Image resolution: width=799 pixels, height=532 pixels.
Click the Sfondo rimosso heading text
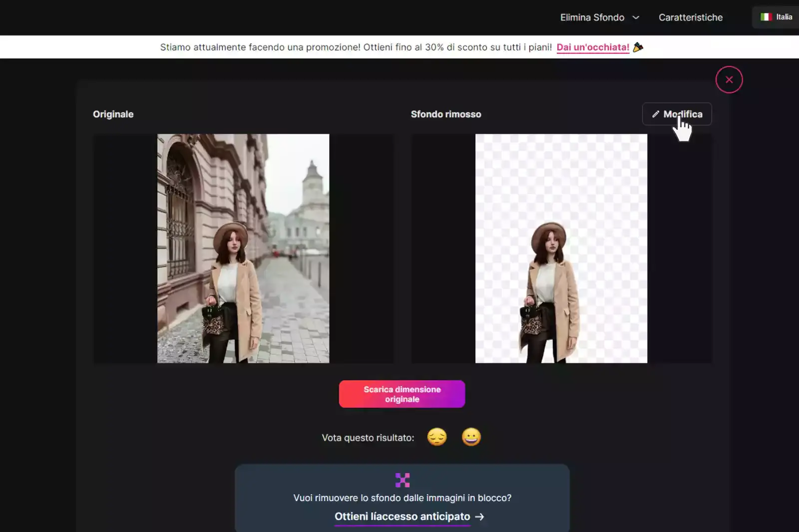[446, 114]
